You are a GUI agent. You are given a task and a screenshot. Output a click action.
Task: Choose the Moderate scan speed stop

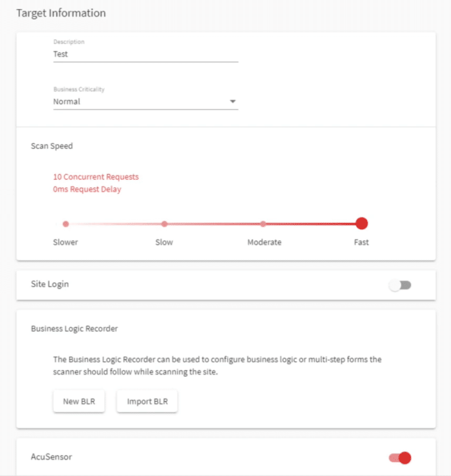263,224
